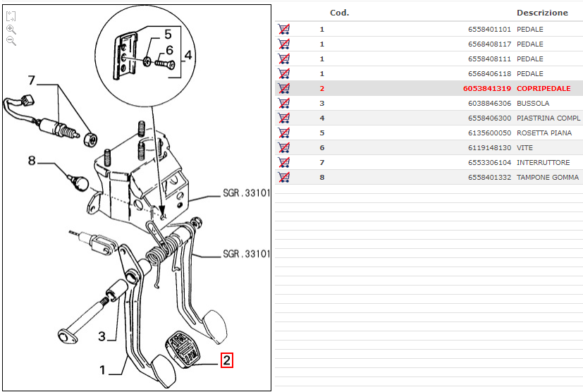Add COPRIPEDALE 6053841319 to cart
Screen dimensions: 583x392
(x=284, y=89)
